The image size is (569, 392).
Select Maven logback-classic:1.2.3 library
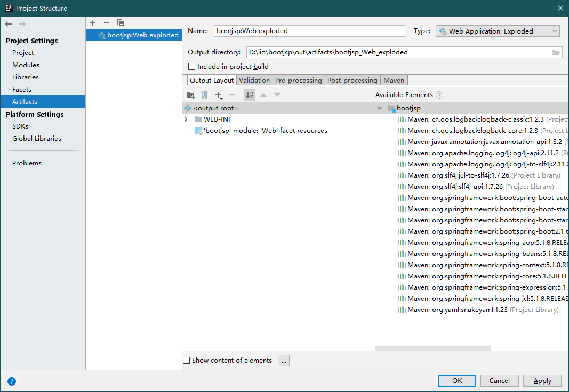pos(483,119)
